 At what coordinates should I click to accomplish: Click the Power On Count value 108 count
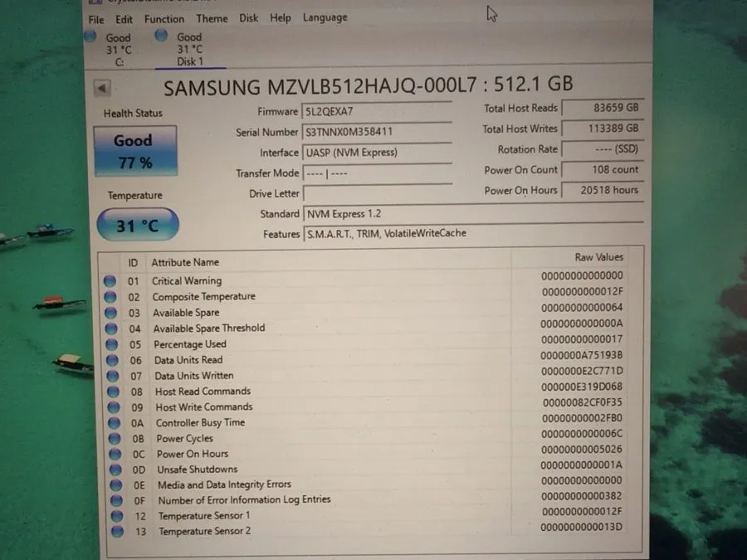[603, 169]
